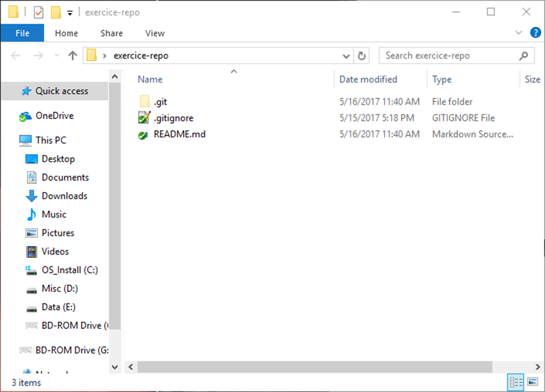This screenshot has height=392, width=545.
Task: Select the .gitignore file
Action: point(173,118)
